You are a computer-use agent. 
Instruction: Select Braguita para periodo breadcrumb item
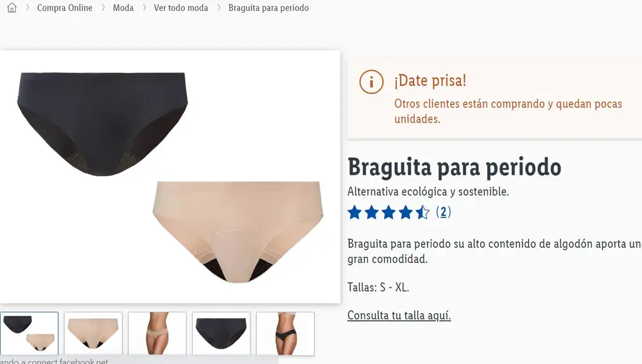(x=268, y=8)
